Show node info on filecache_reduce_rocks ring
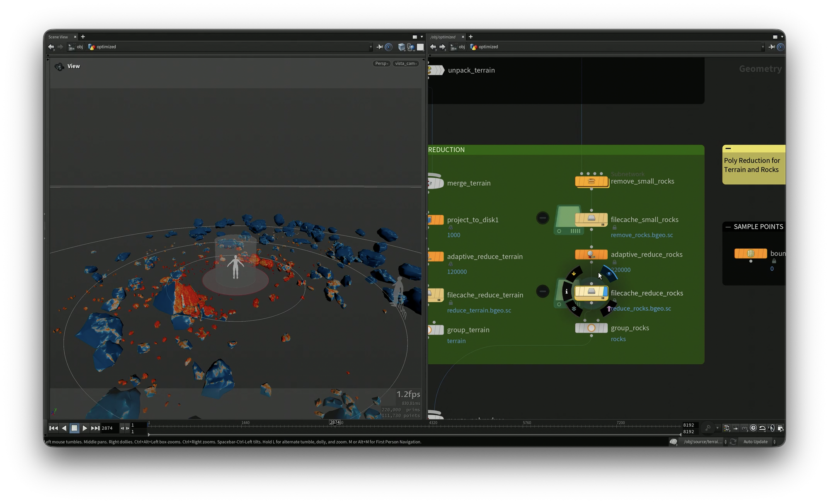This screenshot has height=504, width=829. point(567,292)
